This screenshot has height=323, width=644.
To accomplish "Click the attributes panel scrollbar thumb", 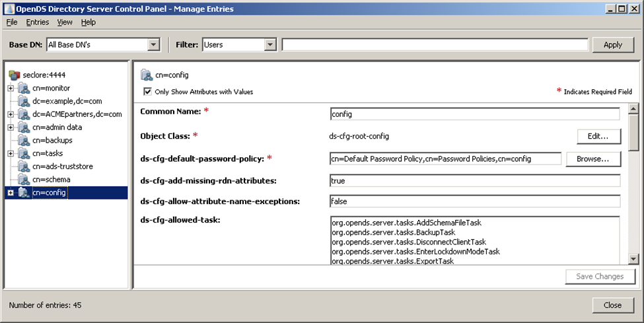I will 633,132.
